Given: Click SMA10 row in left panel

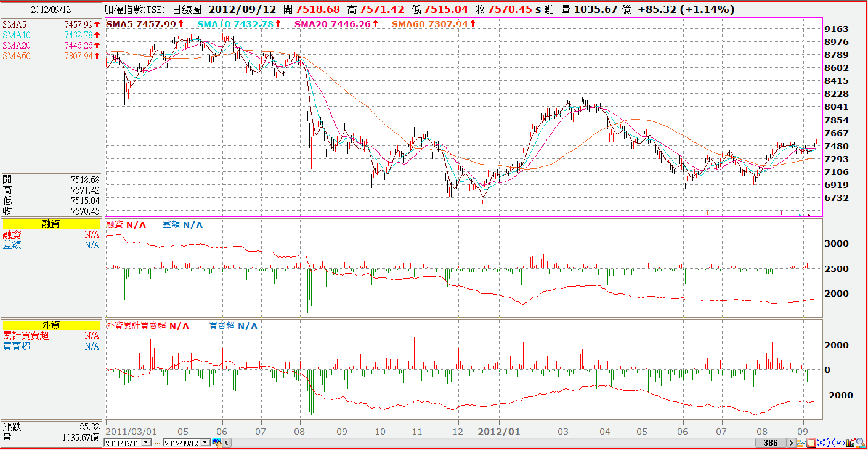Looking at the screenshot, I should (x=51, y=35).
